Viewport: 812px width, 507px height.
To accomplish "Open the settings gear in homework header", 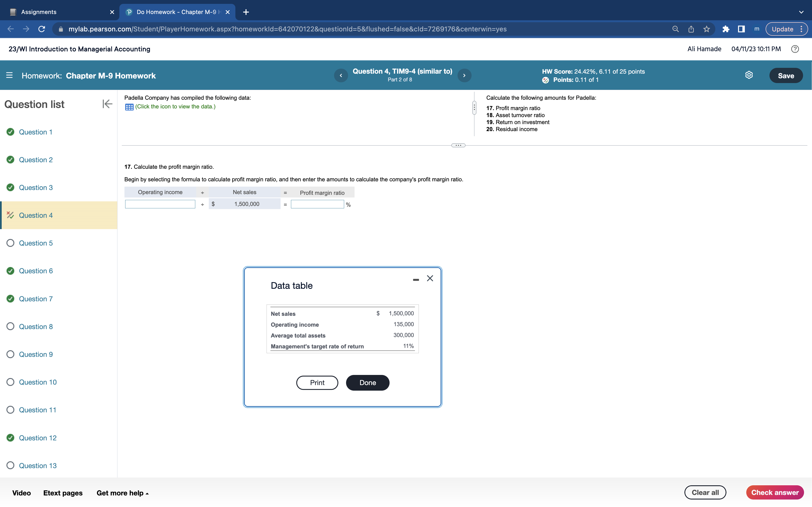I will (749, 75).
